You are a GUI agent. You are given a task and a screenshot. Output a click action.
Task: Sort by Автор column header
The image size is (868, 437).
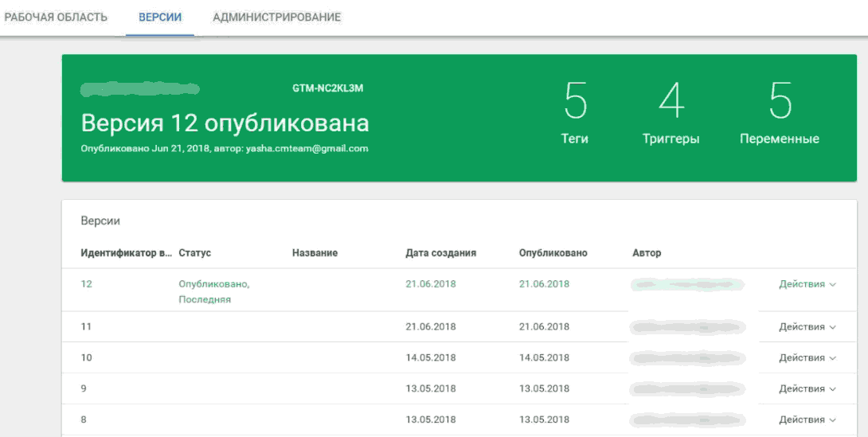[647, 253]
